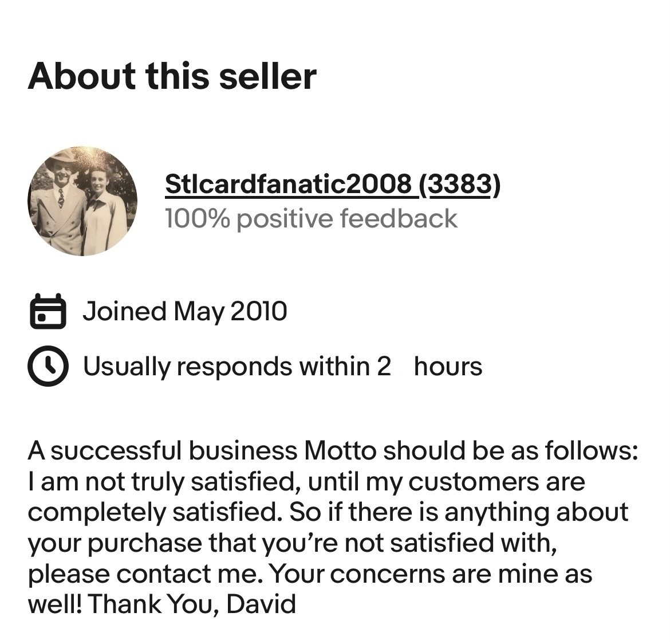Click the 100% positive feedback text
This screenshot has width=670, height=644.
tap(310, 218)
